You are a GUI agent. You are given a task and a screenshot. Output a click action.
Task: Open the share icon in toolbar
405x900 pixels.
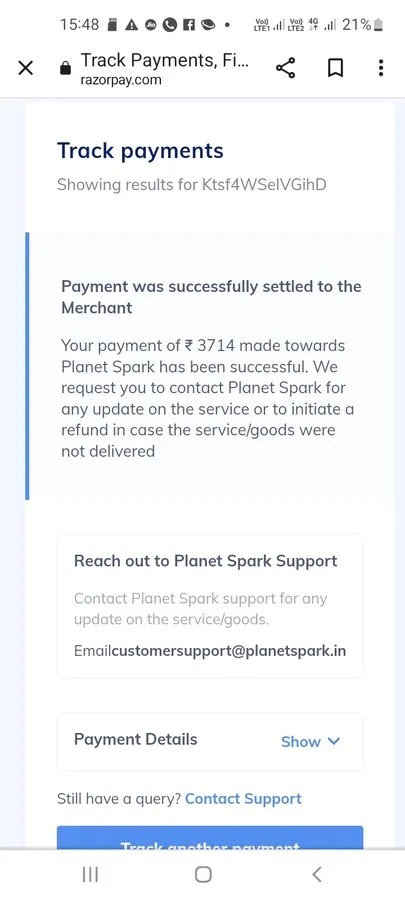coord(285,68)
